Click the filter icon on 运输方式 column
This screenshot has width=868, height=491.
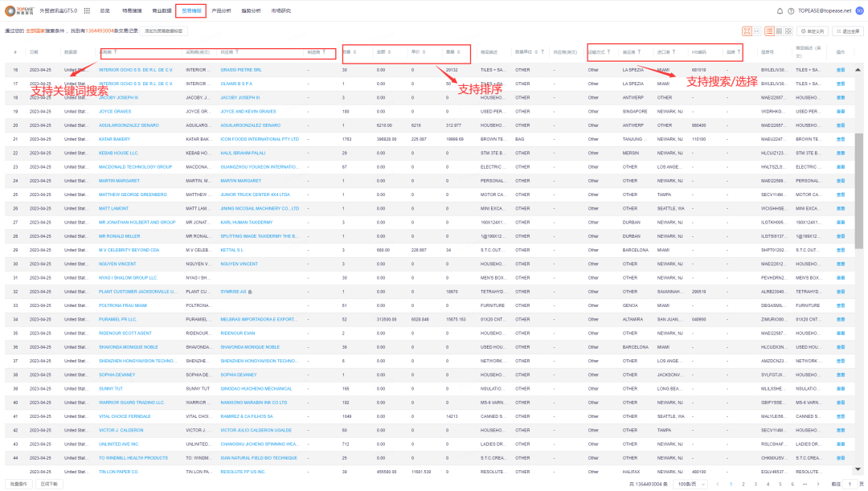coord(608,52)
